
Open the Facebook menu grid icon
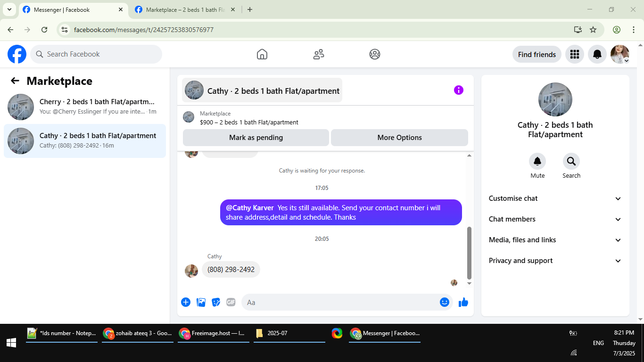[x=574, y=54]
